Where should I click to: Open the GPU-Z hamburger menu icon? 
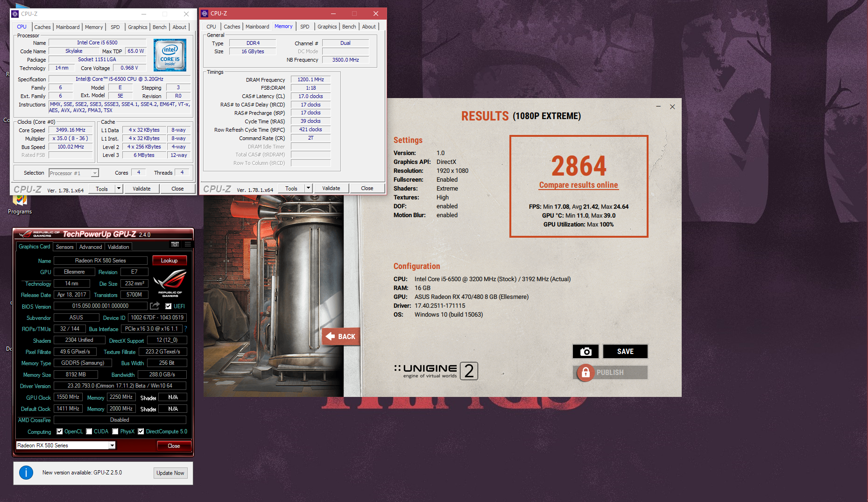(188, 244)
